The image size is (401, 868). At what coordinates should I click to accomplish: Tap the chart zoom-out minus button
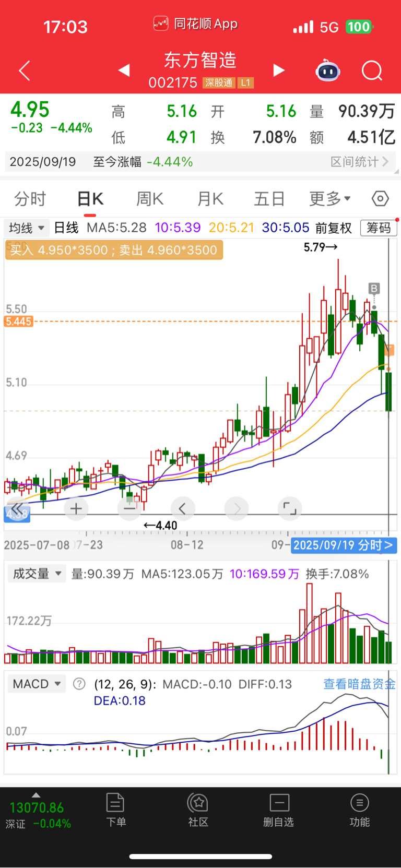click(129, 508)
